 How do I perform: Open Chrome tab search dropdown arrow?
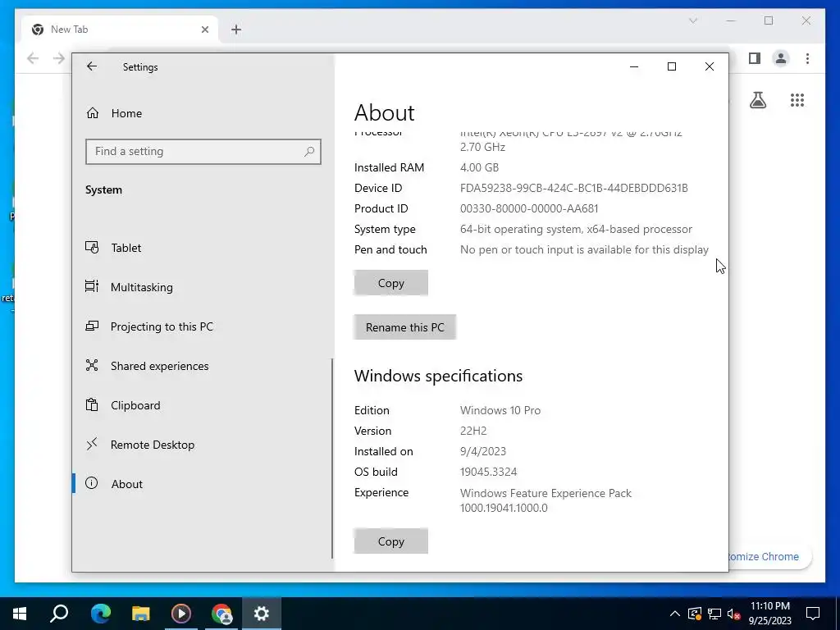click(693, 21)
